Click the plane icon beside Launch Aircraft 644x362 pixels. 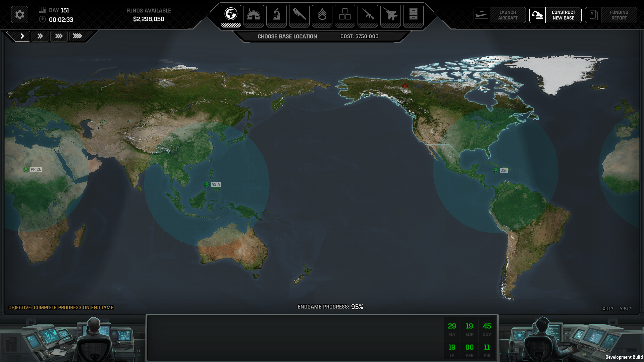tap(482, 15)
